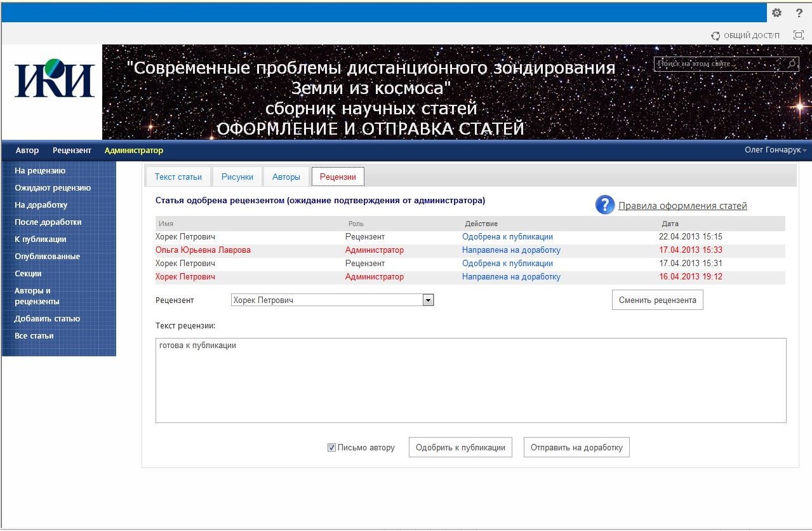
Task: Expand the Олег Гончарук user menu
Action: click(x=775, y=150)
